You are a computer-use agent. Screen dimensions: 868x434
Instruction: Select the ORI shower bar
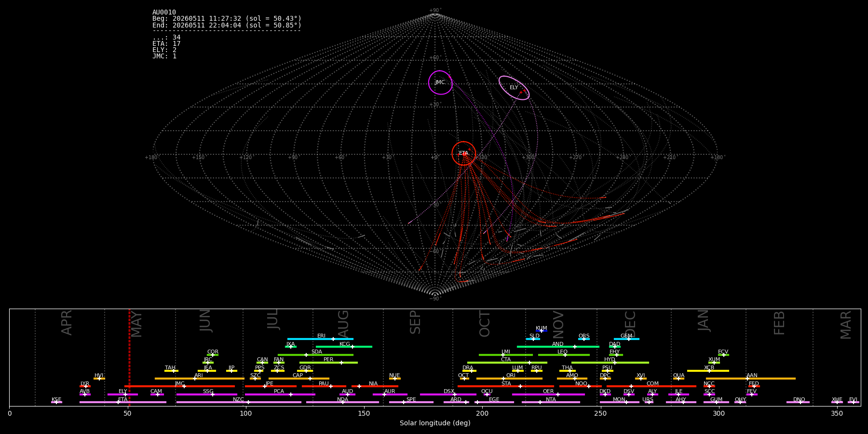pyautogui.click(x=509, y=379)
